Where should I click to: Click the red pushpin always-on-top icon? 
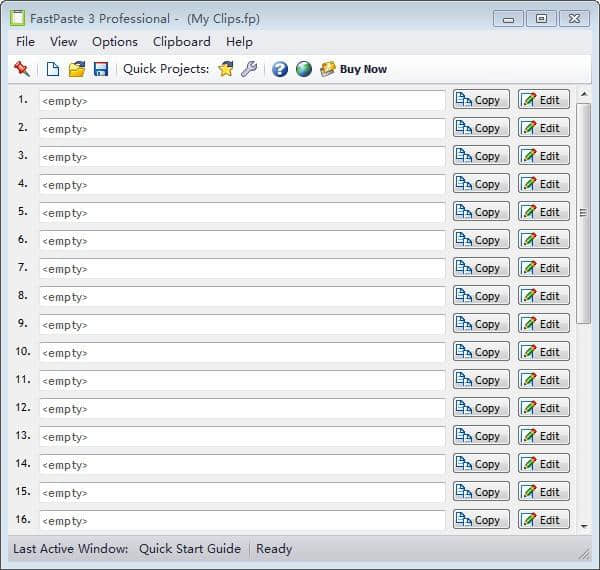click(x=22, y=69)
